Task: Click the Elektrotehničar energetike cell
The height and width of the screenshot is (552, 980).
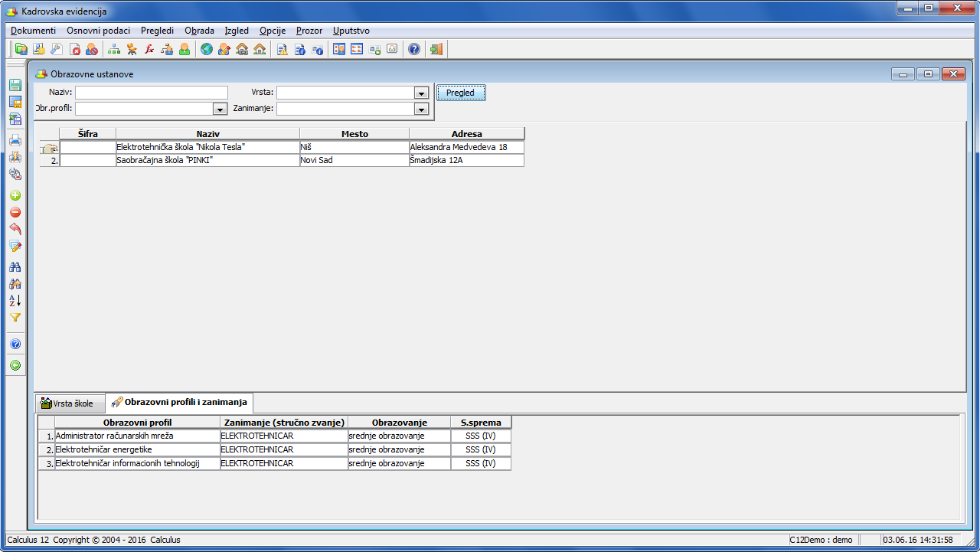Action: tap(138, 449)
